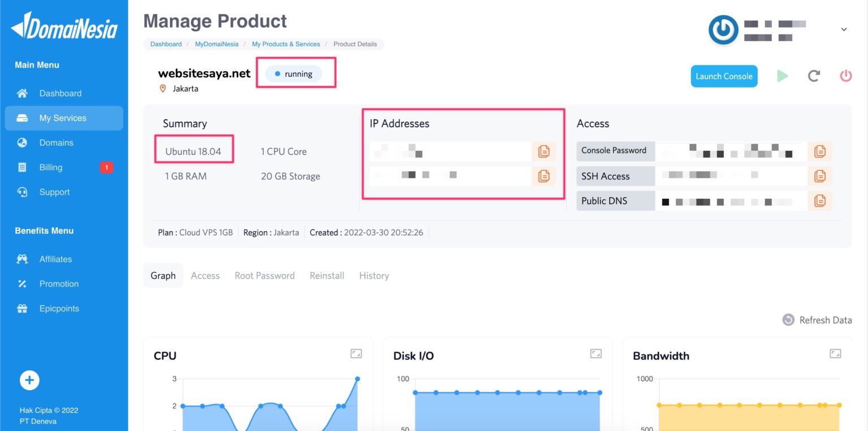
Task: Start the server using the green play icon
Action: 782,76
